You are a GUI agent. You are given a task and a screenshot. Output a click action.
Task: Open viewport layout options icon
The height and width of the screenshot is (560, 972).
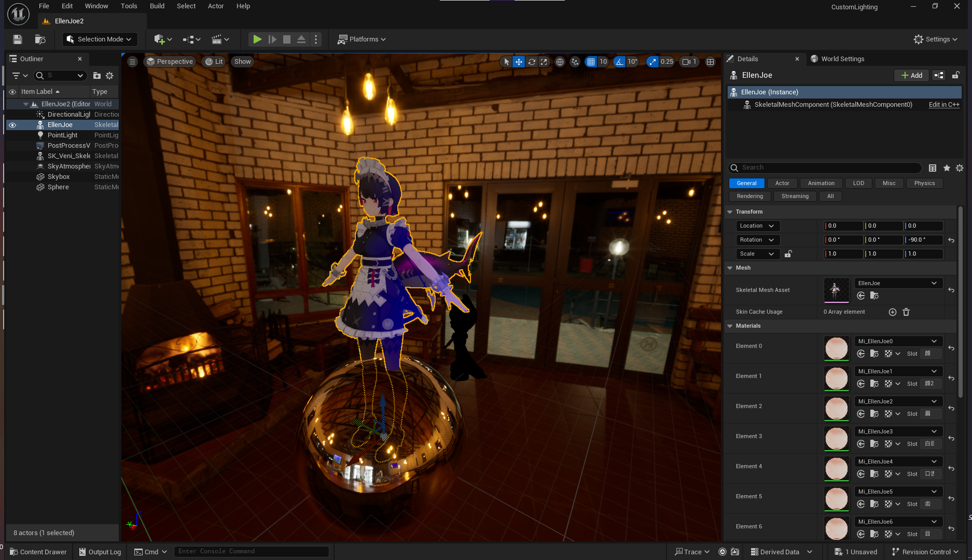(x=710, y=62)
